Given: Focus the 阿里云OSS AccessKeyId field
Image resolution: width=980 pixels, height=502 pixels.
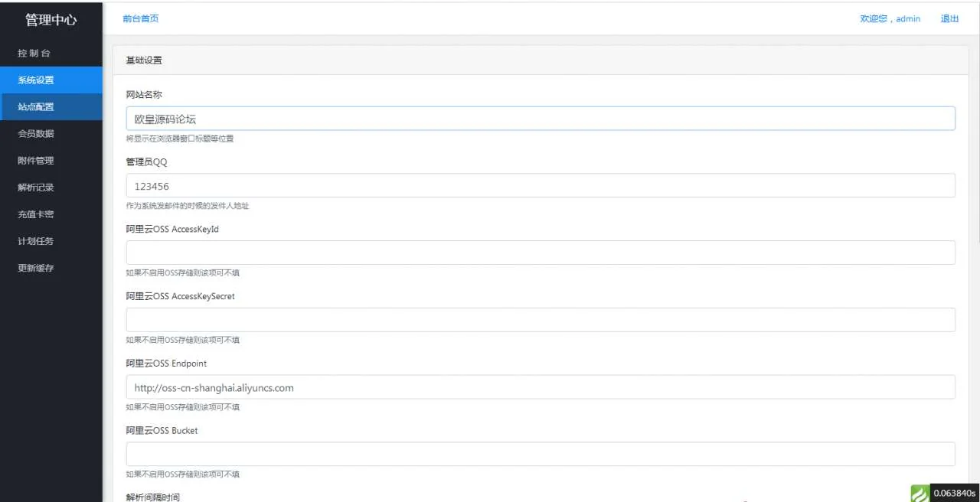Looking at the screenshot, I should [x=540, y=253].
